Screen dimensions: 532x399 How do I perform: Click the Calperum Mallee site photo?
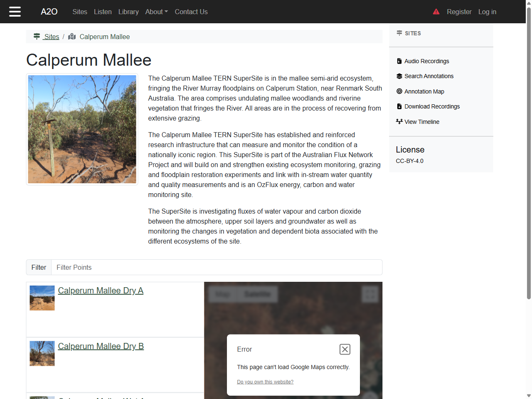(x=82, y=129)
